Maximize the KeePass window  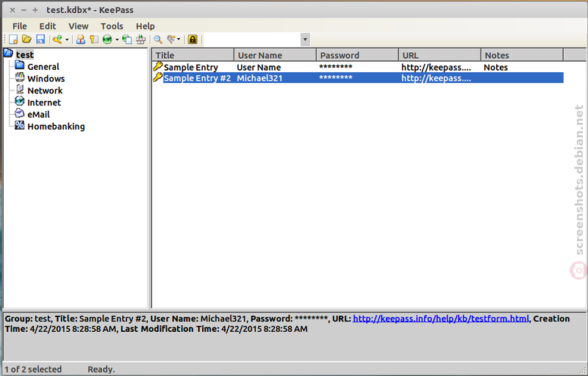(35, 10)
